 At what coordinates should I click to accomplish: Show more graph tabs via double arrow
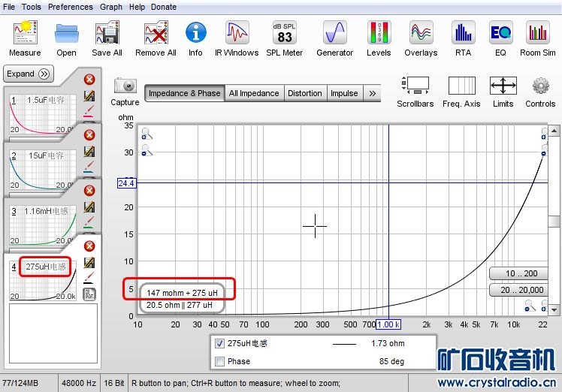pyautogui.click(x=373, y=93)
